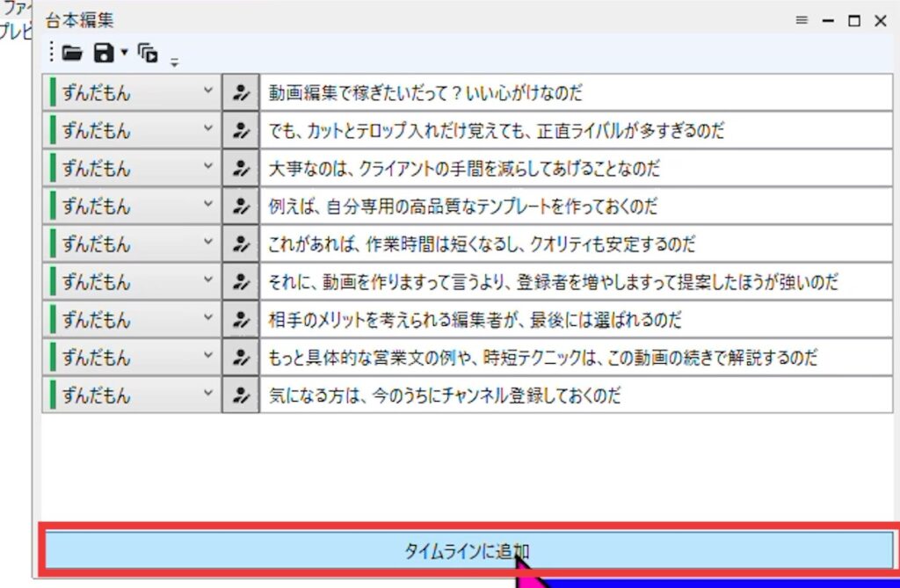Click the voice settings icon on the 大事なのは row

[x=240, y=169]
